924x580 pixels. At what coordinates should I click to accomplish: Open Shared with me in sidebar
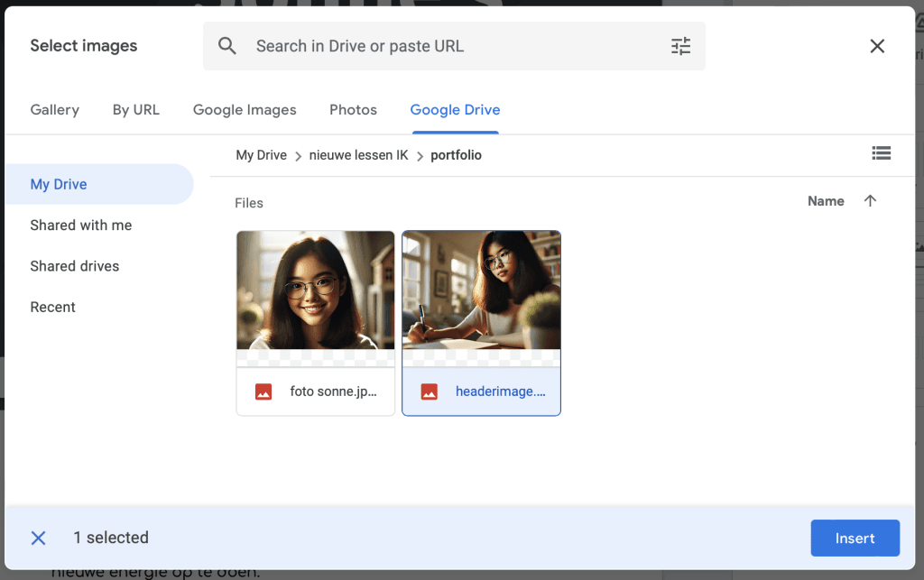(81, 226)
